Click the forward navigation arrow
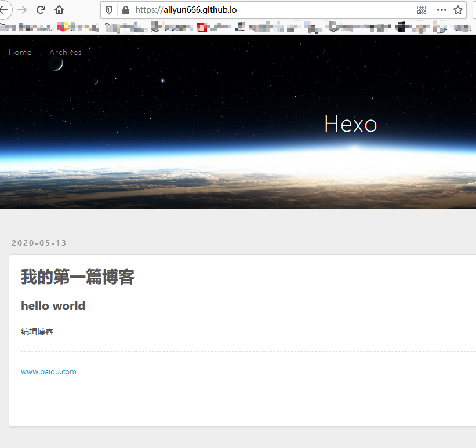Viewport: 476px width, 448px height. 22,10
